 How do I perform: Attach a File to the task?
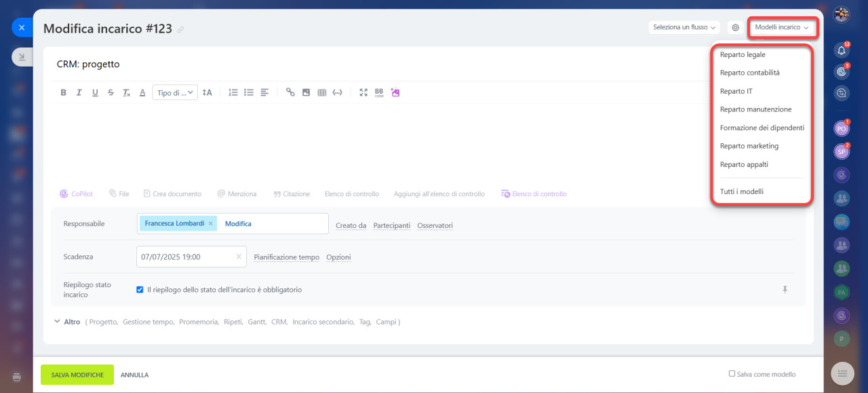coord(119,193)
